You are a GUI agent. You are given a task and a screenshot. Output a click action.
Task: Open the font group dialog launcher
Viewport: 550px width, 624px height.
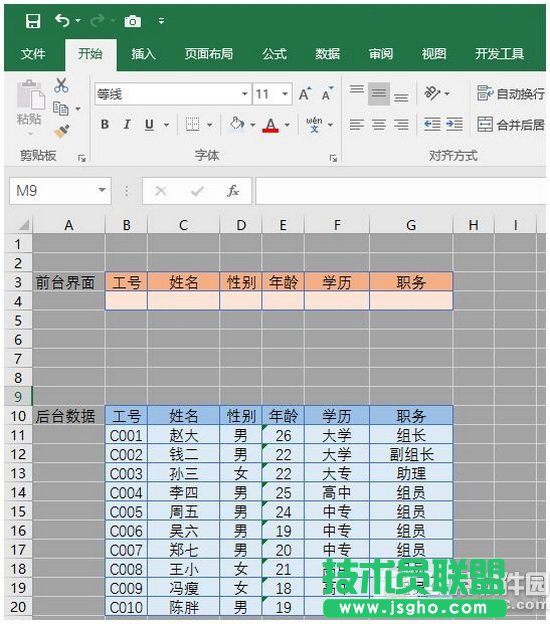(x=333, y=158)
